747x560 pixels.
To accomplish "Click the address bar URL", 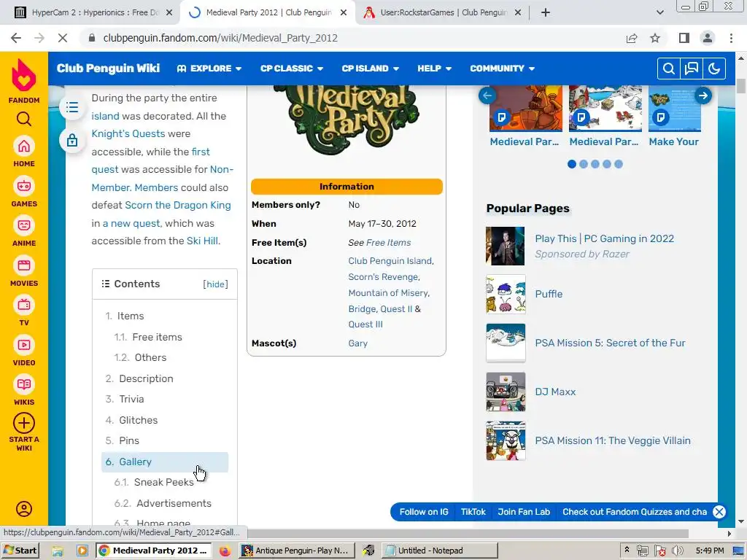I will (x=220, y=38).
